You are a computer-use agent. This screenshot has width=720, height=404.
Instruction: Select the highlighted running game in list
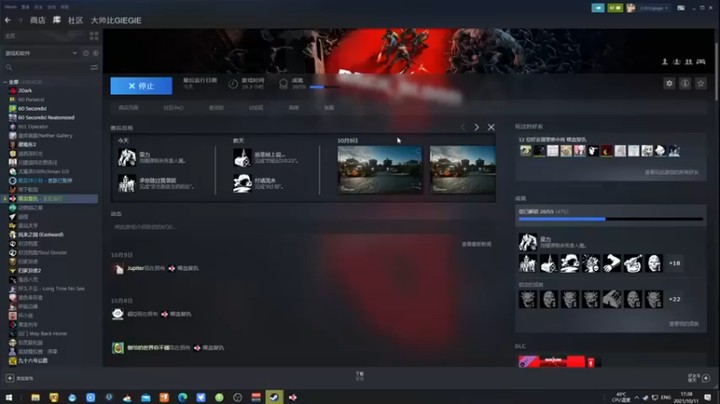pos(51,199)
